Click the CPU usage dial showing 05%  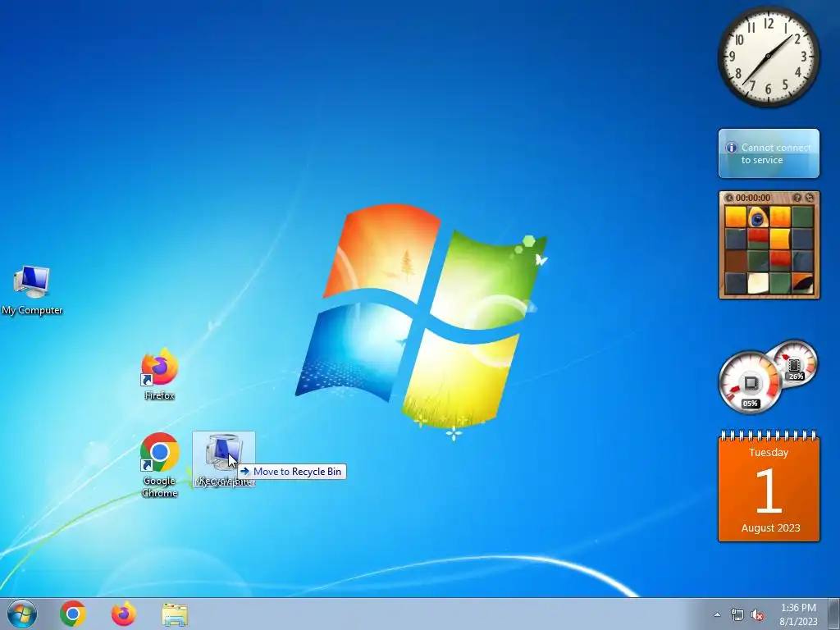tap(749, 382)
